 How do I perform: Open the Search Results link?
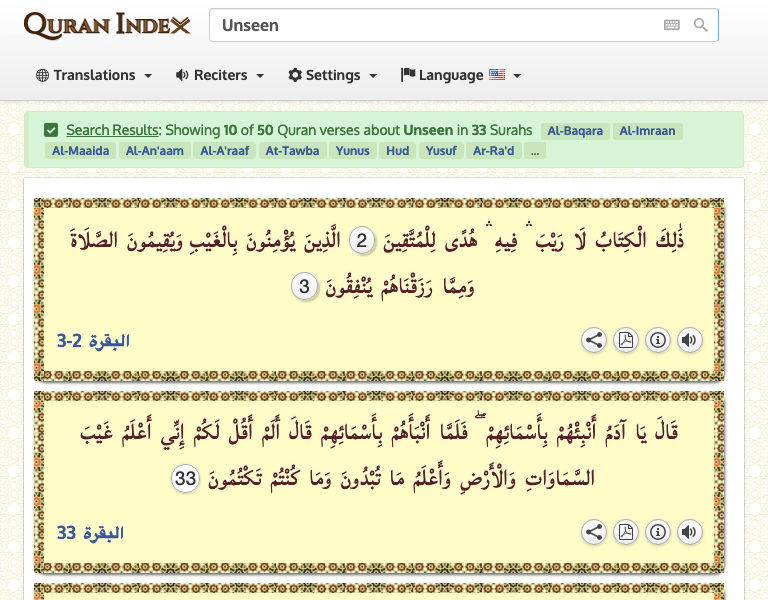pyautogui.click(x=113, y=130)
